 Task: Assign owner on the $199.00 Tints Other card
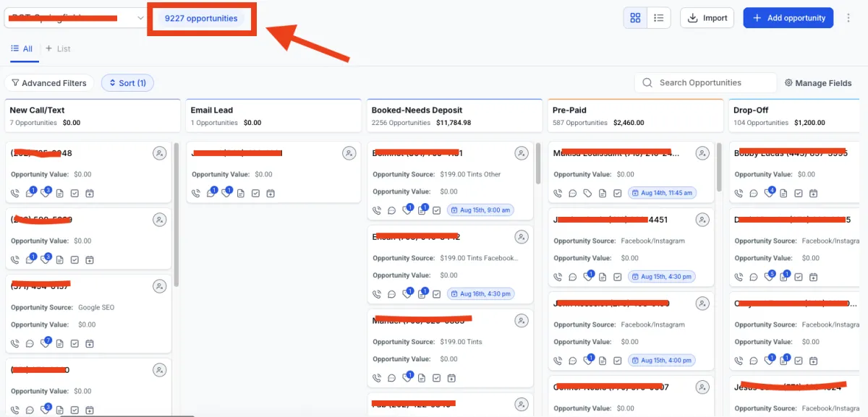[x=522, y=153]
